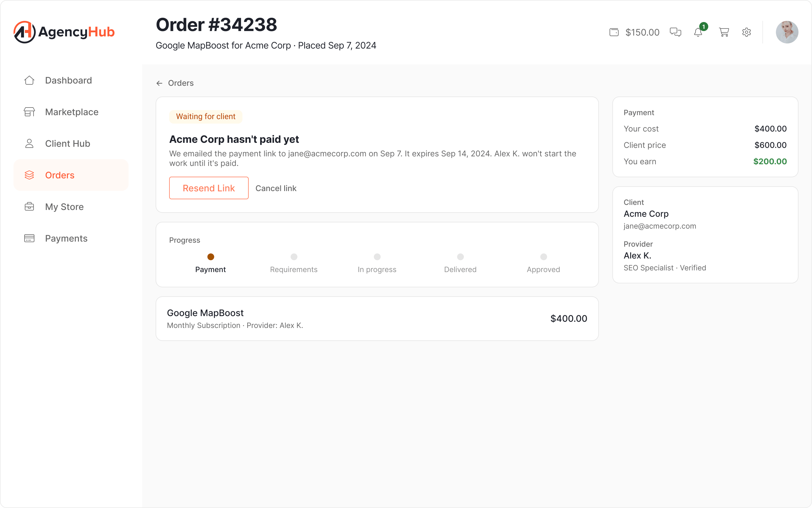
Task: Go to Dashboard in the sidebar
Action: [71, 80]
